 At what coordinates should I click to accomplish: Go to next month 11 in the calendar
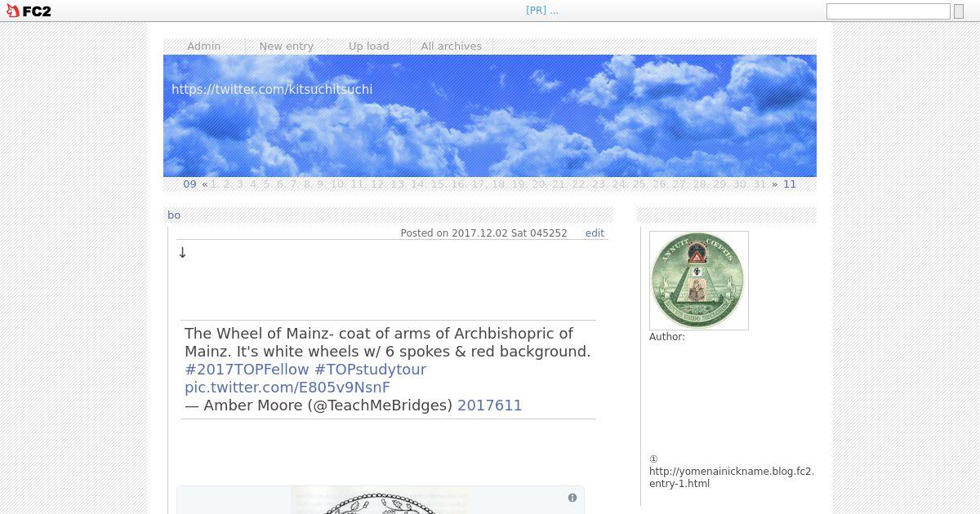(790, 184)
